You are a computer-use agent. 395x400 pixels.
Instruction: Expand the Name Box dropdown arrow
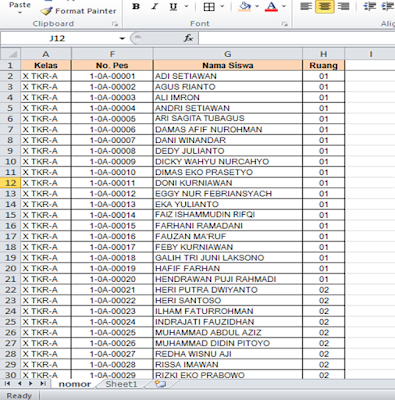tap(122, 39)
